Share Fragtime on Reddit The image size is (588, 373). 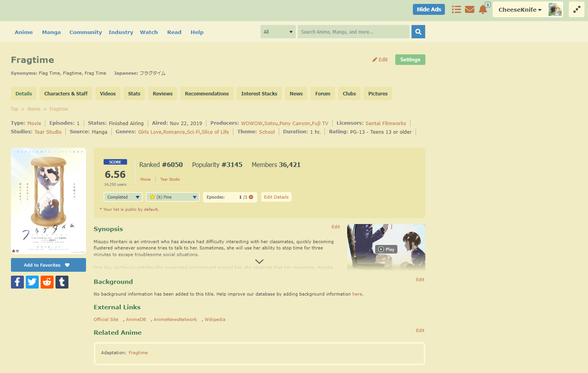tap(47, 282)
